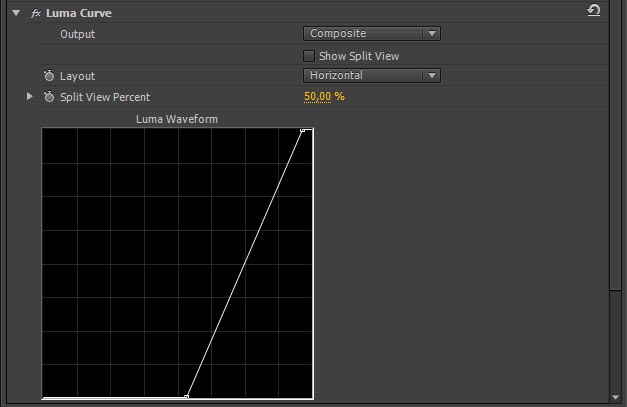Enable the Show Split View checkbox
The height and width of the screenshot is (407, 627).
(309, 56)
